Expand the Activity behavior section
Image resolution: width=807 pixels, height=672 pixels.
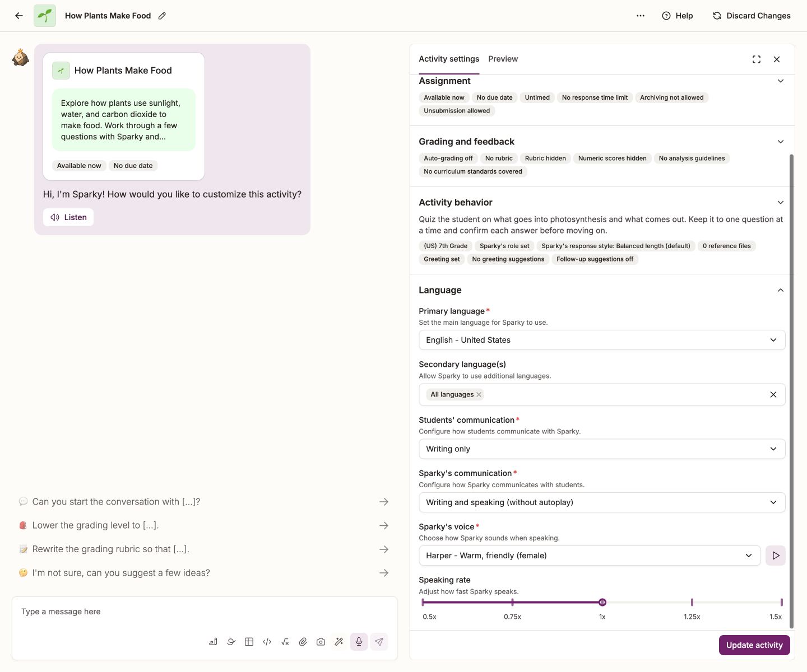pyautogui.click(x=781, y=203)
